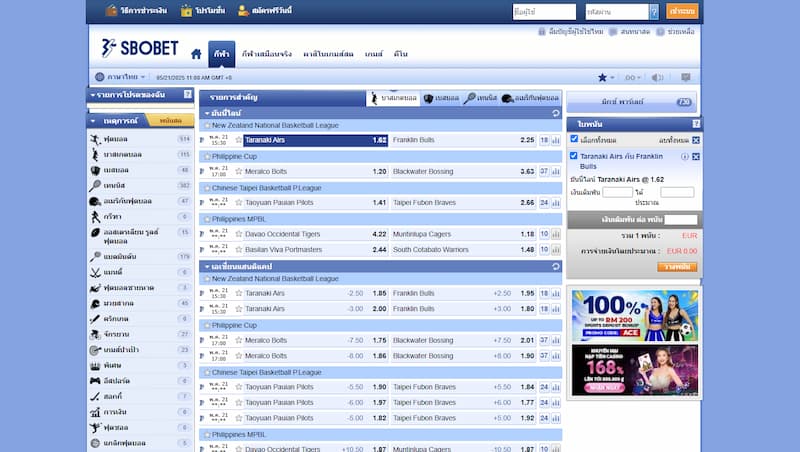Open Financials chart item in sidebar
This screenshot has height=452, width=800.
[x=140, y=412]
